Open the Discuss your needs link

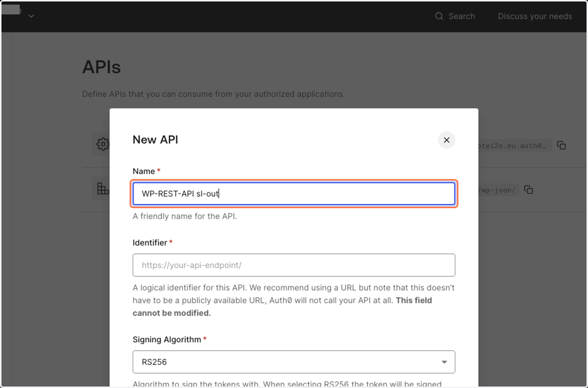[x=535, y=16]
